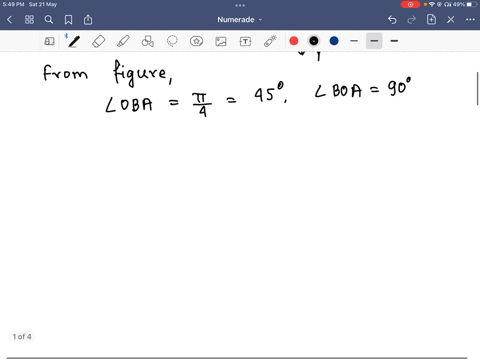Add a new page
The width and height of the screenshot is (480, 360).
(x=431, y=19)
